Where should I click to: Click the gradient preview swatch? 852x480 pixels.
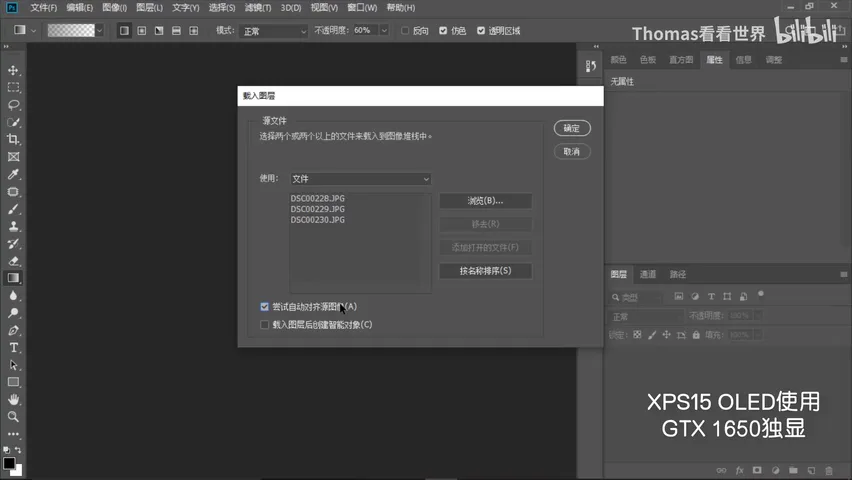click(71, 31)
